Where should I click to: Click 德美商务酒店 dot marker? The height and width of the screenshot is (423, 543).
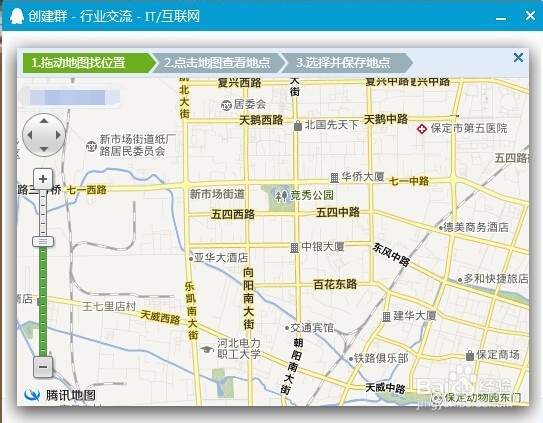click(x=440, y=228)
